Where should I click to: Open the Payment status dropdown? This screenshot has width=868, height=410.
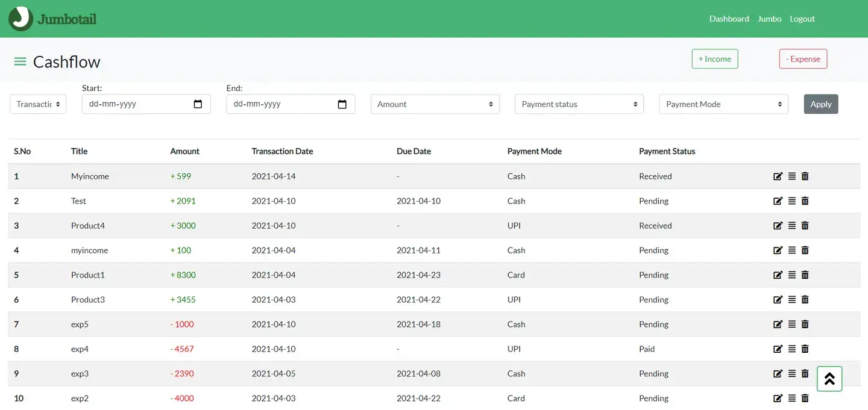click(579, 104)
